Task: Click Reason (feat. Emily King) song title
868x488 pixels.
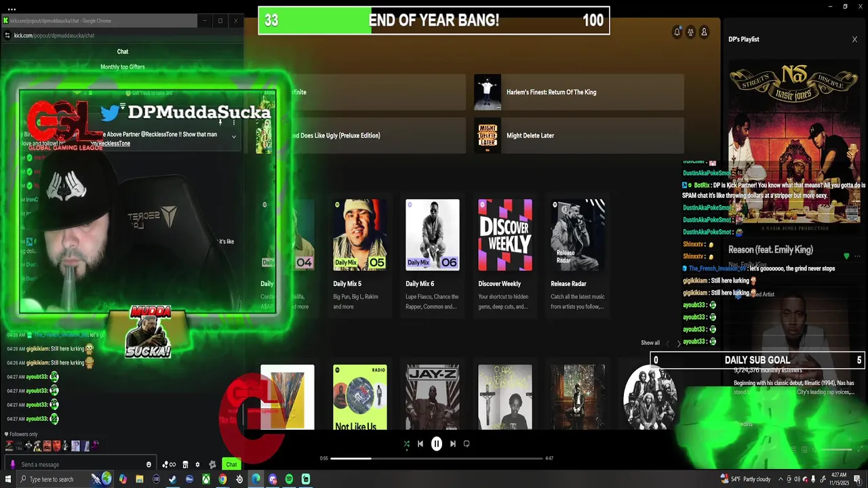Action: (770, 249)
